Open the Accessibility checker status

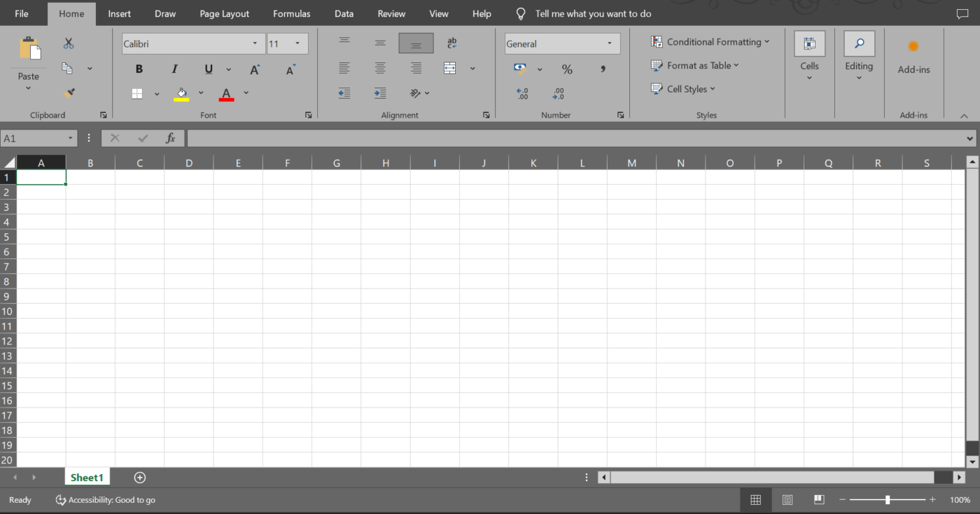(x=106, y=500)
